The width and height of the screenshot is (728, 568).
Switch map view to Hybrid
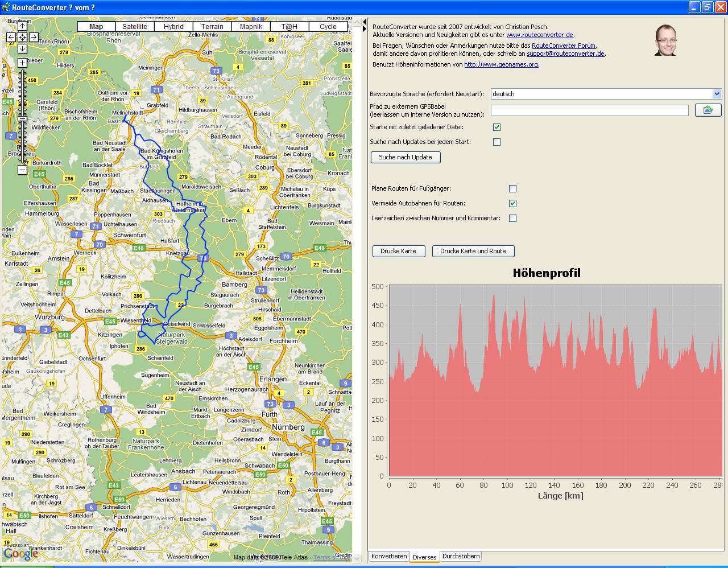coord(173,27)
